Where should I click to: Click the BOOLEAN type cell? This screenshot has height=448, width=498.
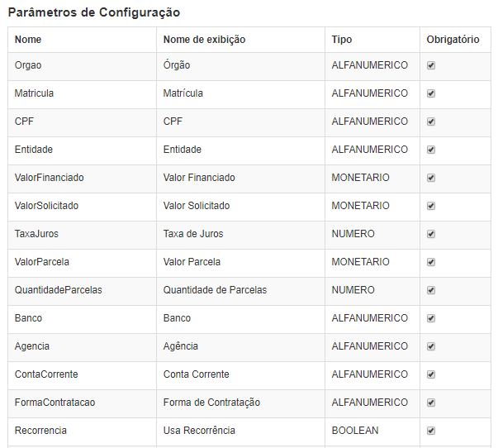(x=372, y=431)
